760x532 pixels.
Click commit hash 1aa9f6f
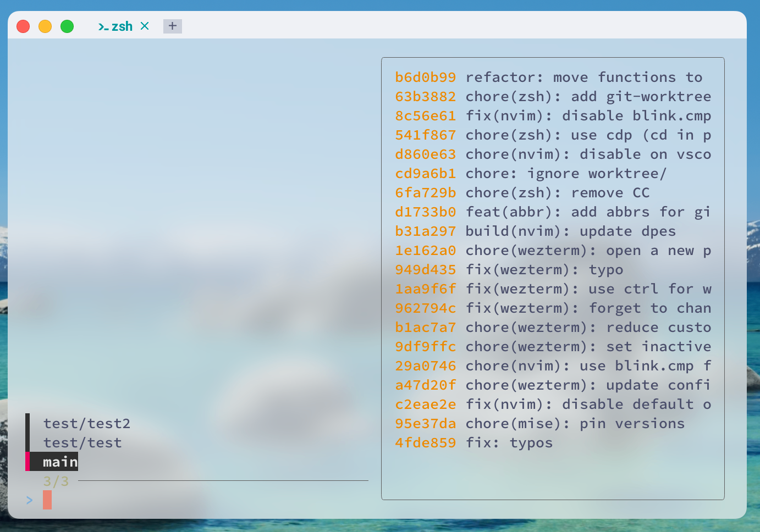pos(426,289)
